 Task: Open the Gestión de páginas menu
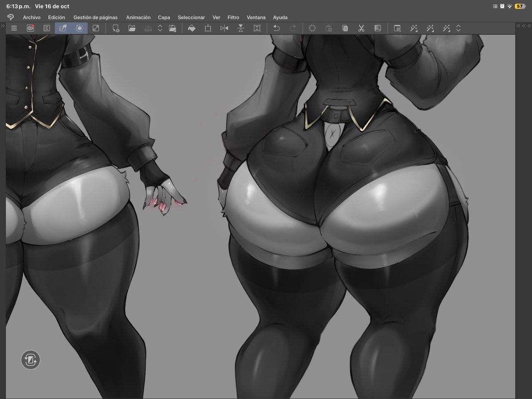click(x=95, y=17)
